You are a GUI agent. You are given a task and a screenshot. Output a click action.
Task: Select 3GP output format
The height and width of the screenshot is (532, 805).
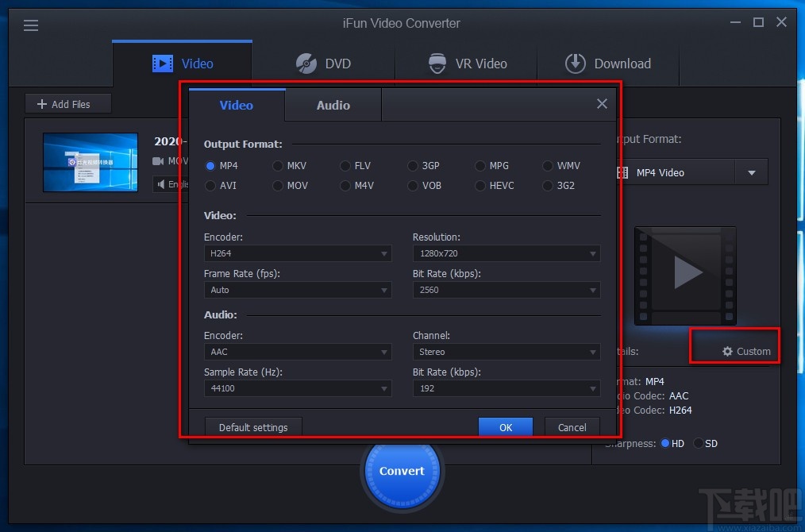tap(424, 165)
